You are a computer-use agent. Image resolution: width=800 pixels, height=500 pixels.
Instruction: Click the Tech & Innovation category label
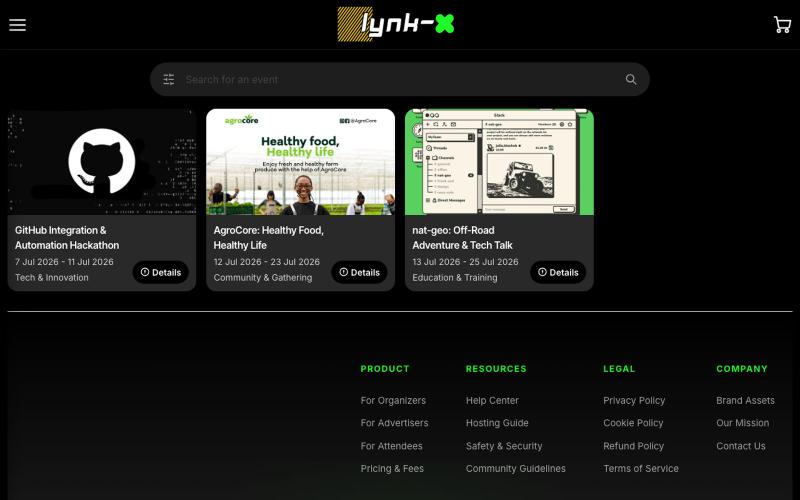click(x=52, y=278)
